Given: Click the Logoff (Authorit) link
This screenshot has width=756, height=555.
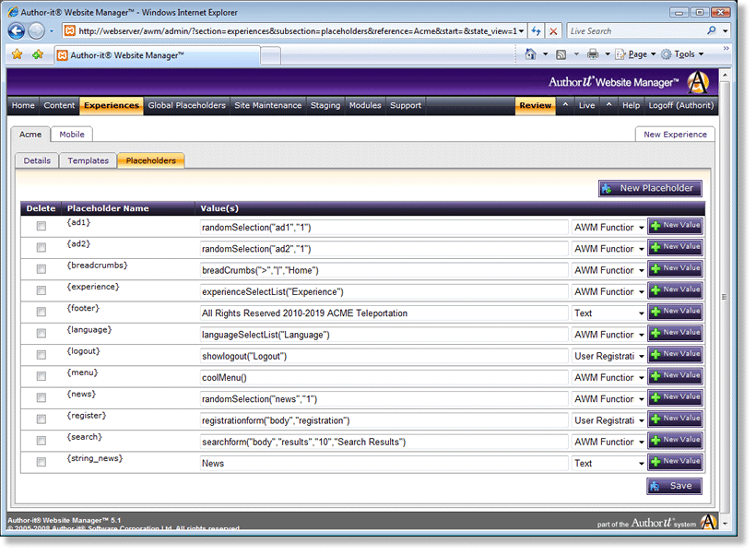Looking at the screenshot, I should pyautogui.click(x=680, y=105).
